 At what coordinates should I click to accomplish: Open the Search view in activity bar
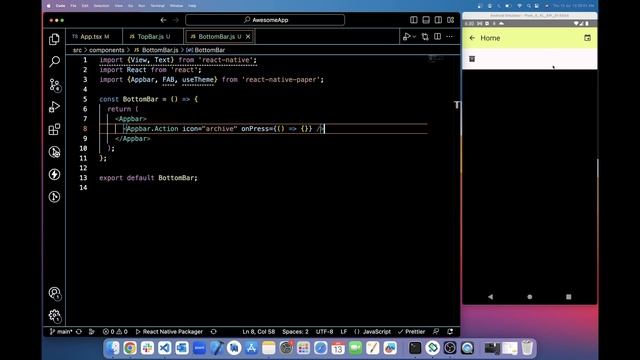click(54, 62)
